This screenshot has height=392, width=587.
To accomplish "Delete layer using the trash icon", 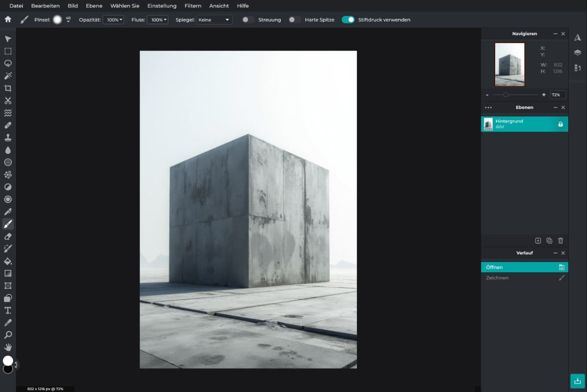I will (560, 241).
